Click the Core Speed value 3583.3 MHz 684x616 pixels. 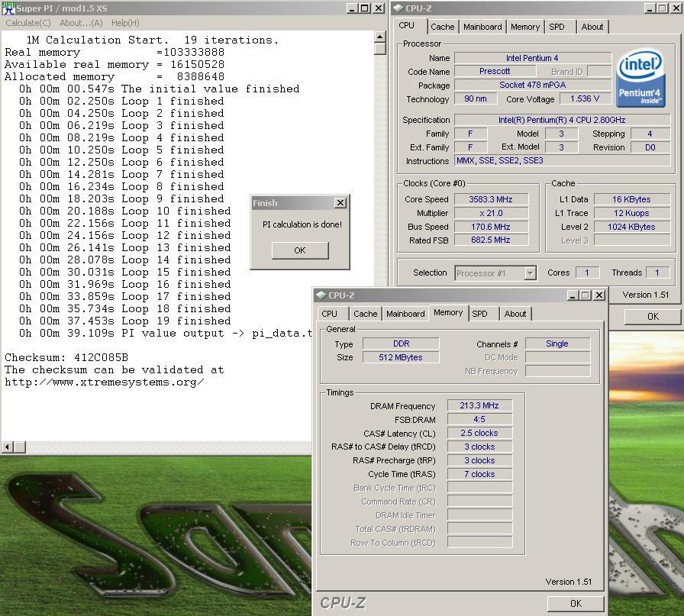tap(491, 199)
